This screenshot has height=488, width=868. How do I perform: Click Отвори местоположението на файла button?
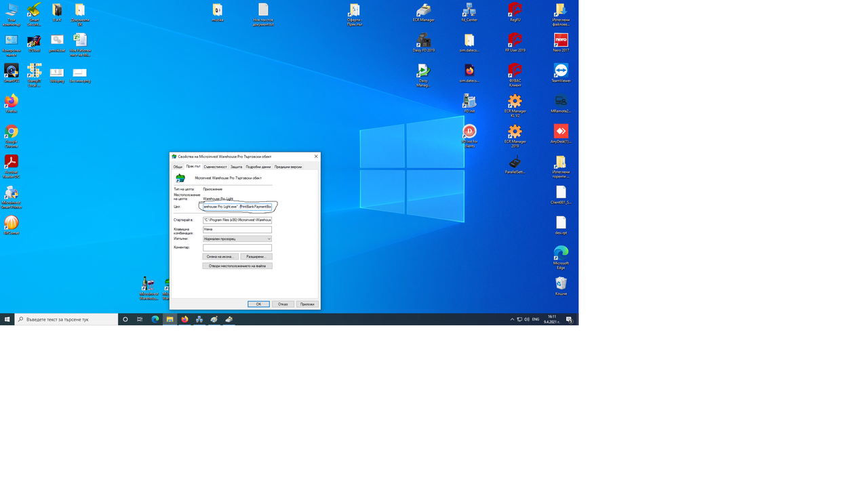pyautogui.click(x=237, y=266)
